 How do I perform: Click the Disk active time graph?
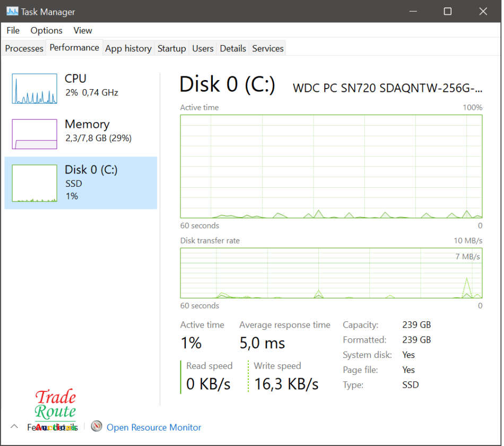point(331,166)
